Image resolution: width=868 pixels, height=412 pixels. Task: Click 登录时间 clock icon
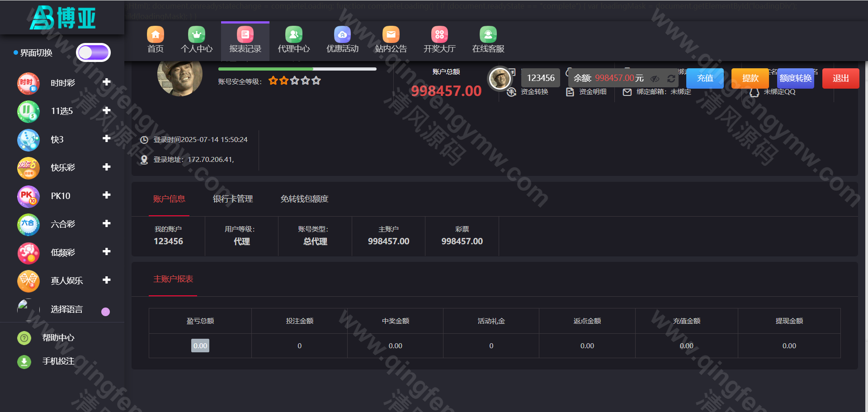[x=144, y=140]
